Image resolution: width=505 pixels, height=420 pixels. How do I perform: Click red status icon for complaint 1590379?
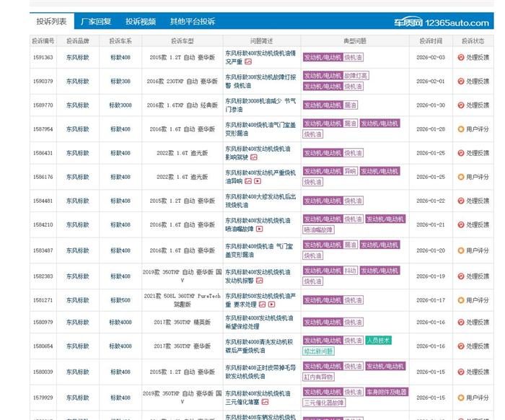point(461,82)
